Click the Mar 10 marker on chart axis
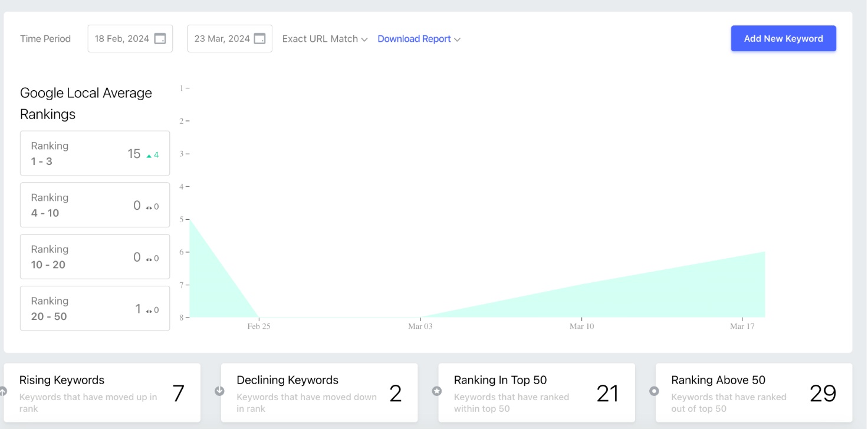This screenshot has height=429, width=868. pos(581,326)
